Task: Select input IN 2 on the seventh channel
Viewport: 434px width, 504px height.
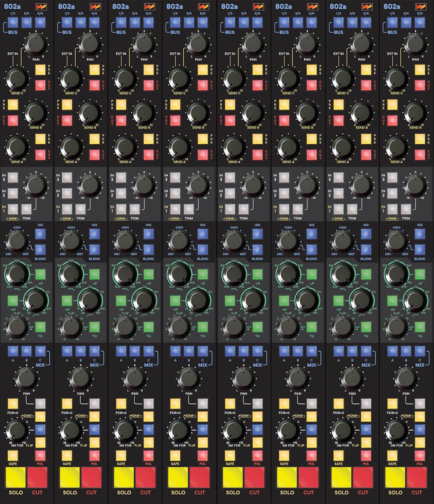Action: point(338,193)
